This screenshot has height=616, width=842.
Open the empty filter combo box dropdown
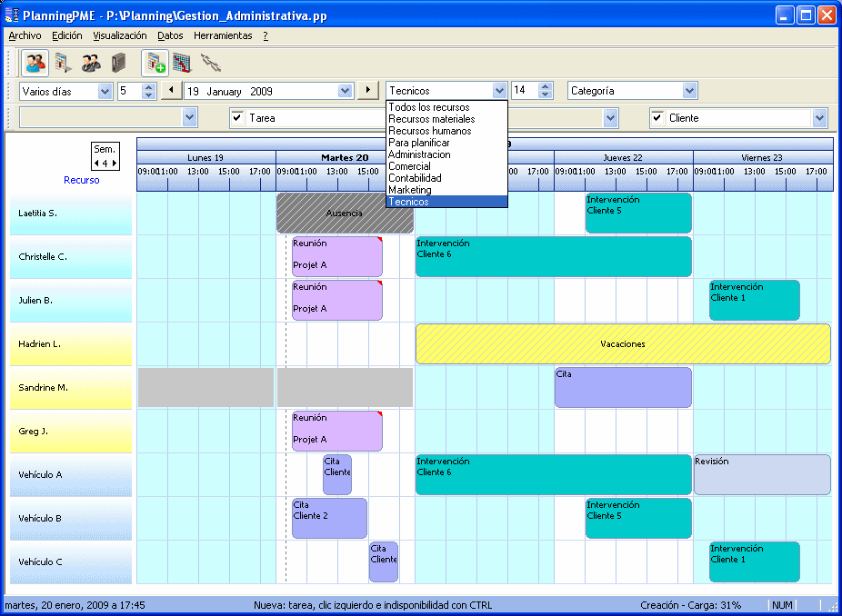click(189, 117)
